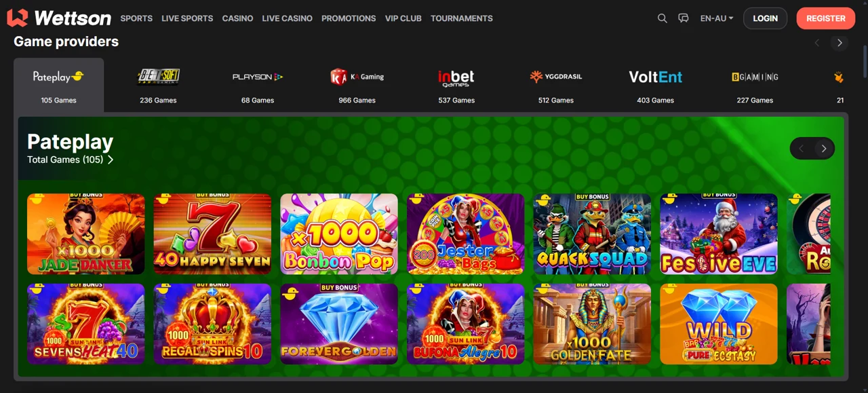This screenshot has width=868, height=393.
Task: Select the Betsoft provider logo
Action: [159, 77]
